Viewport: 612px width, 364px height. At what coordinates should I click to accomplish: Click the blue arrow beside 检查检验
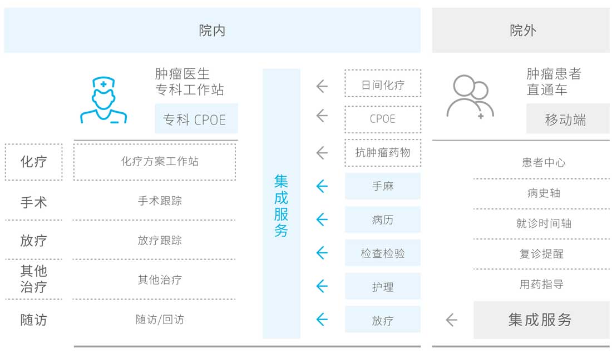pos(322,253)
